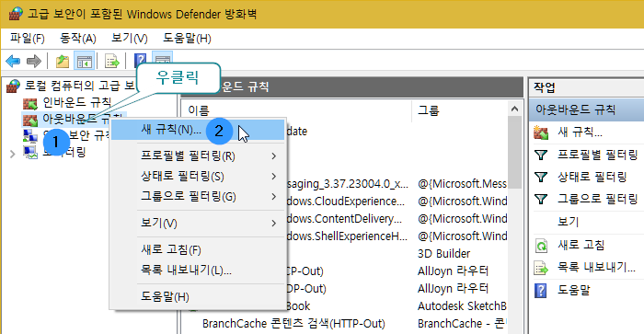Click 목록 내보내기... in Actions pane
The height and width of the screenshot is (334, 644).
(x=596, y=268)
